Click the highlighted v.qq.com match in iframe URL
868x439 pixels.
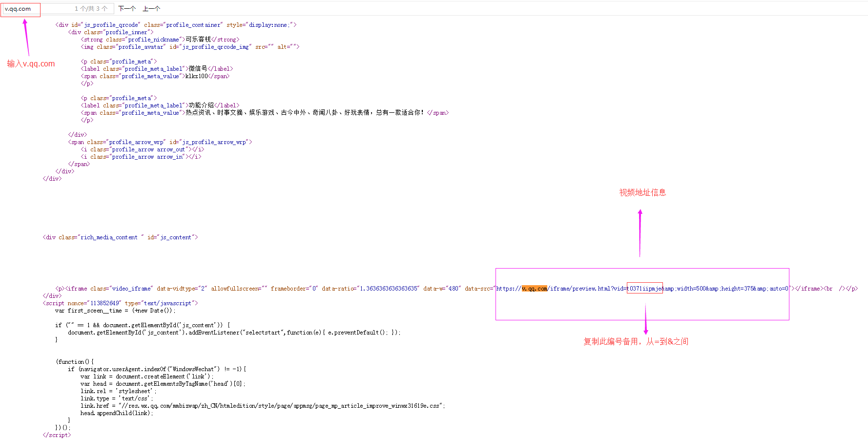click(x=535, y=289)
